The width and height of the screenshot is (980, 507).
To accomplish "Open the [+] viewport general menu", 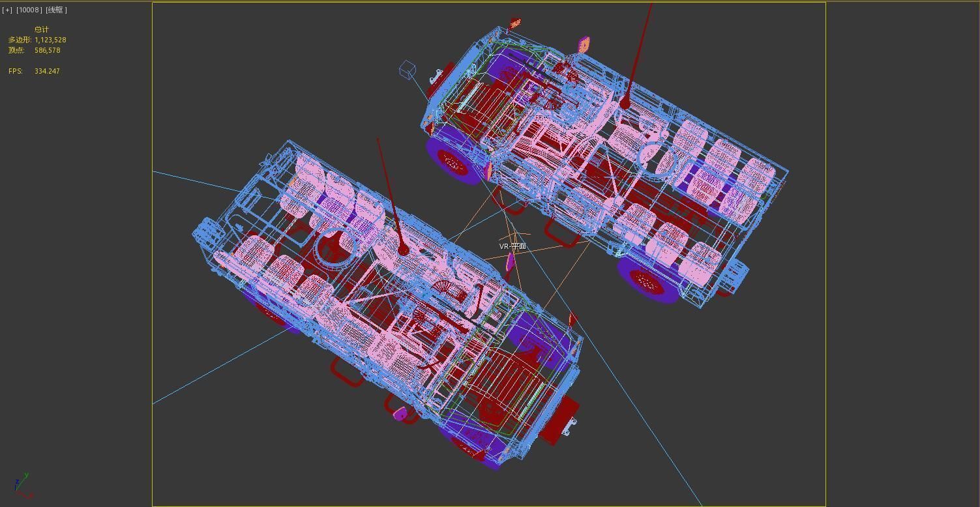I will coord(7,10).
